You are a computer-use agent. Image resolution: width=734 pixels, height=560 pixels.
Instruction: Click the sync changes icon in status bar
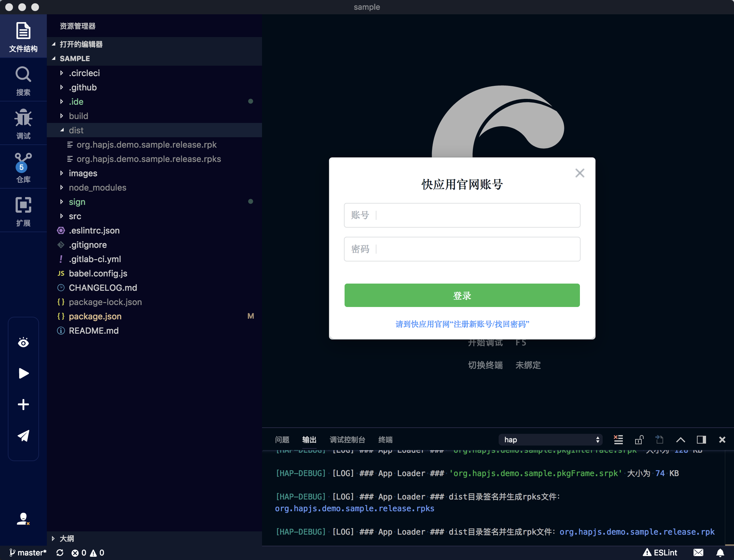[60, 553]
